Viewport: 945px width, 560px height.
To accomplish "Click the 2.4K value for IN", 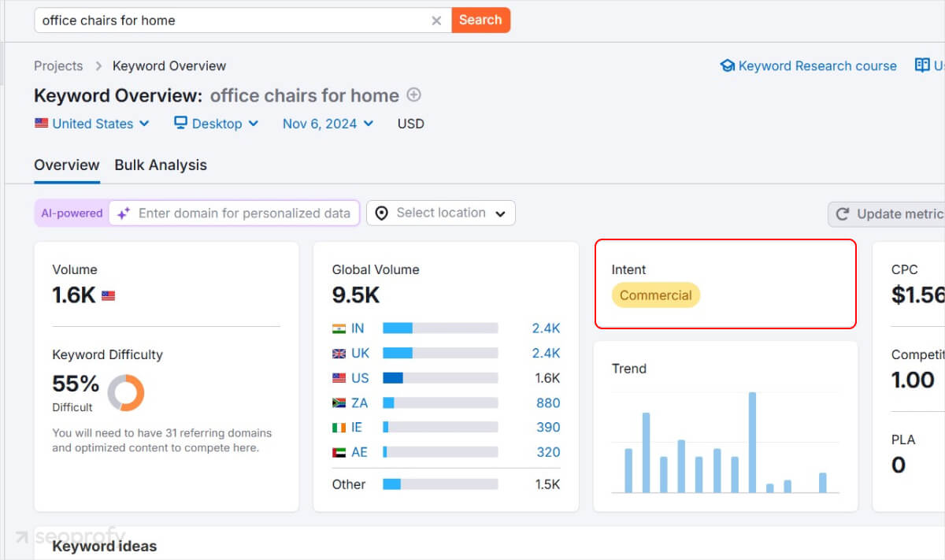I will [x=546, y=328].
